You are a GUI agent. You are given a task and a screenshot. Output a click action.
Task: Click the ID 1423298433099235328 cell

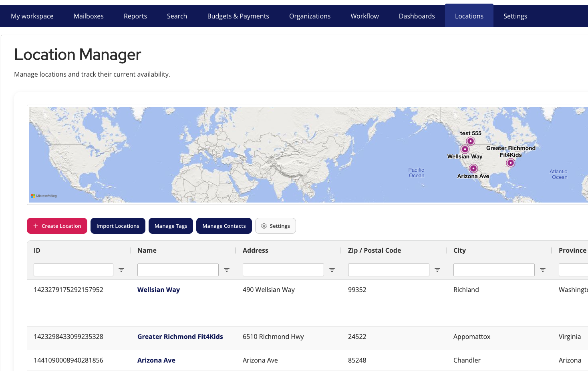coord(68,337)
